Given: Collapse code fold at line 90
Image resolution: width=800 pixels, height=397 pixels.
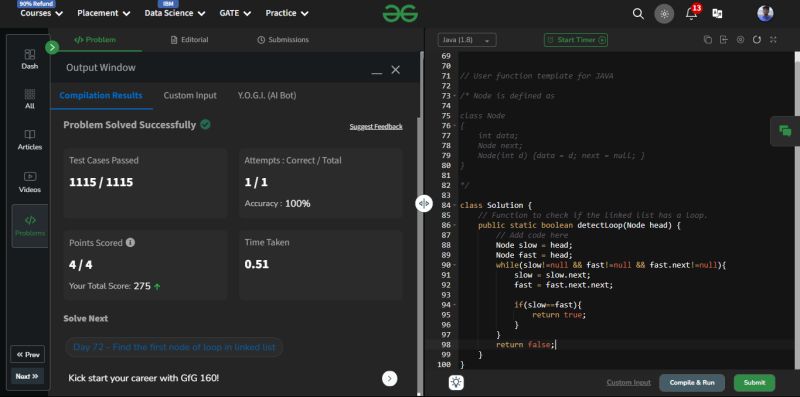Looking at the screenshot, I should [x=455, y=265].
